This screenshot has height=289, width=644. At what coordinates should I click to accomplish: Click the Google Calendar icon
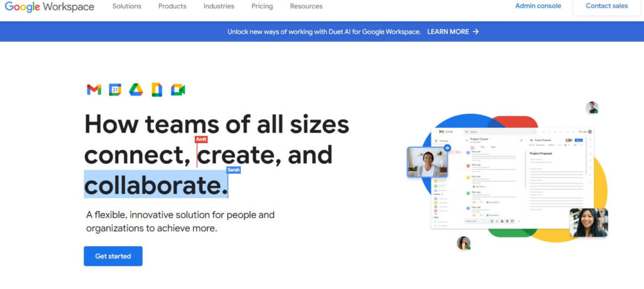tap(115, 89)
